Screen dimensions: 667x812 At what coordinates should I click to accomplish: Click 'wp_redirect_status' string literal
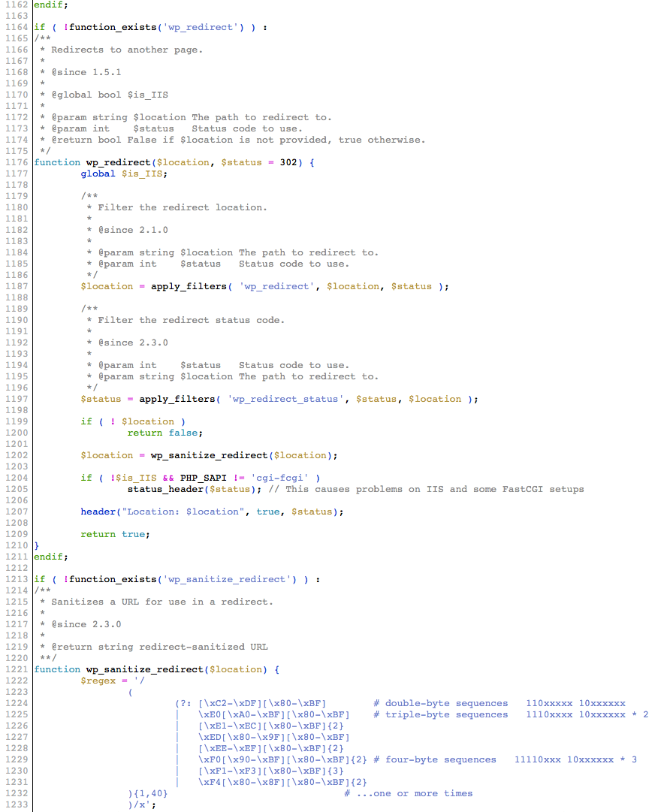coord(285,400)
